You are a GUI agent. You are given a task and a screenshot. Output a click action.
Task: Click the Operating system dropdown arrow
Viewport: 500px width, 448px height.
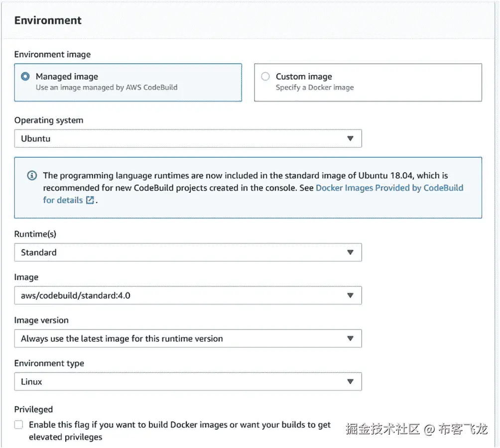[x=350, y=138]
